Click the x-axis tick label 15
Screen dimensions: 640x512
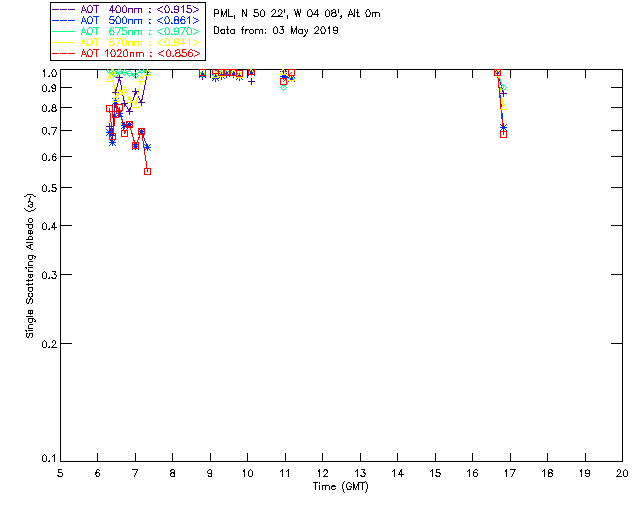(x=435, y=473)
